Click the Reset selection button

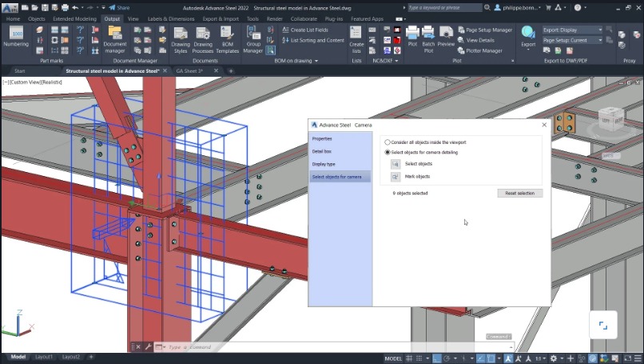tap(520, 193)
